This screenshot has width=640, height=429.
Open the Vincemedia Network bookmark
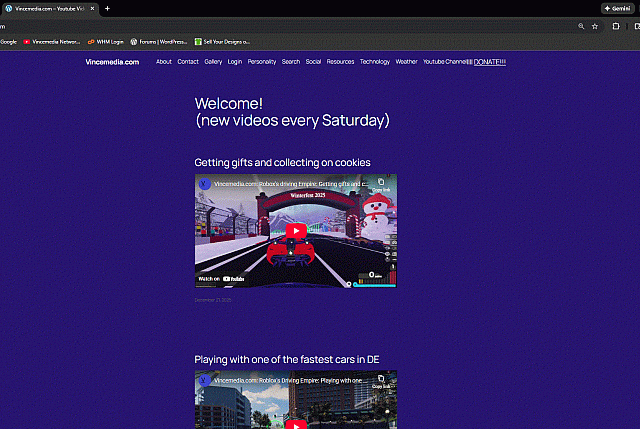tap(52, 42)
